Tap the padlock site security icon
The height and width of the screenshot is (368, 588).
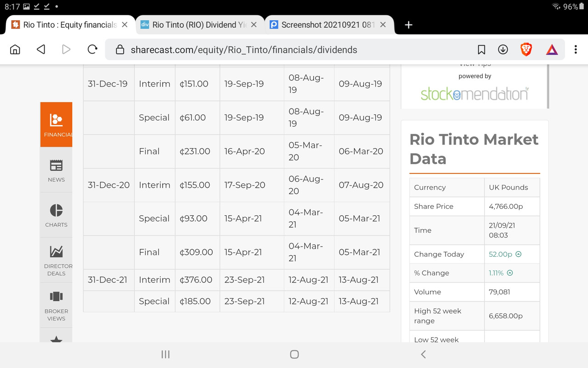tap(120, 50)
